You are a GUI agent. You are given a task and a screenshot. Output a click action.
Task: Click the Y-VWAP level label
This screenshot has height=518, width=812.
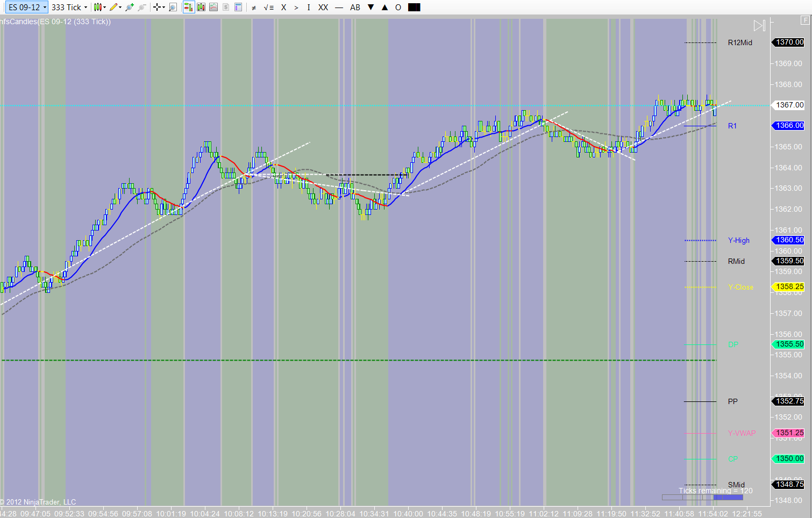tap(742, 433)
